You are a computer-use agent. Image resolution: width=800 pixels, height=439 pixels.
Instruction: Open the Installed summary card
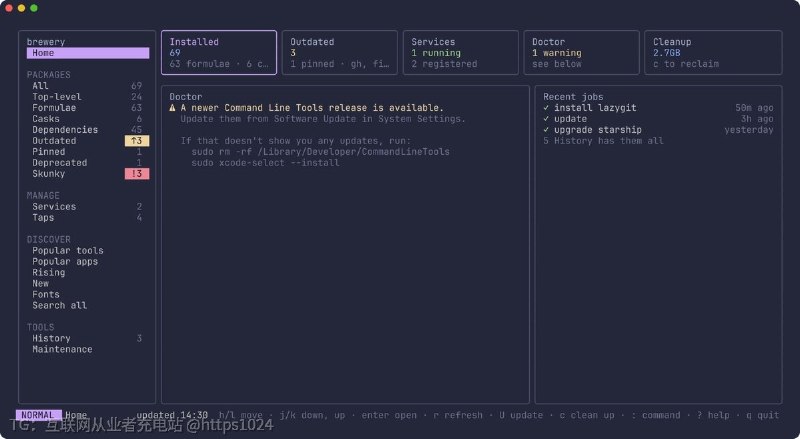tap(219, 53)
